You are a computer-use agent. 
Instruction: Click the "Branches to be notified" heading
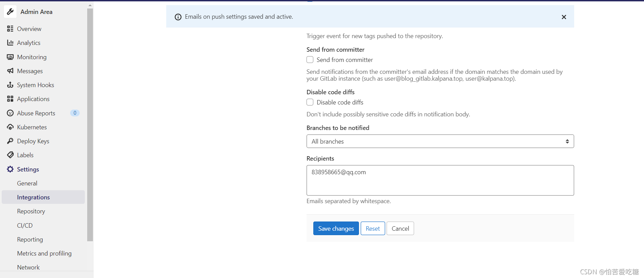point(338,128)
